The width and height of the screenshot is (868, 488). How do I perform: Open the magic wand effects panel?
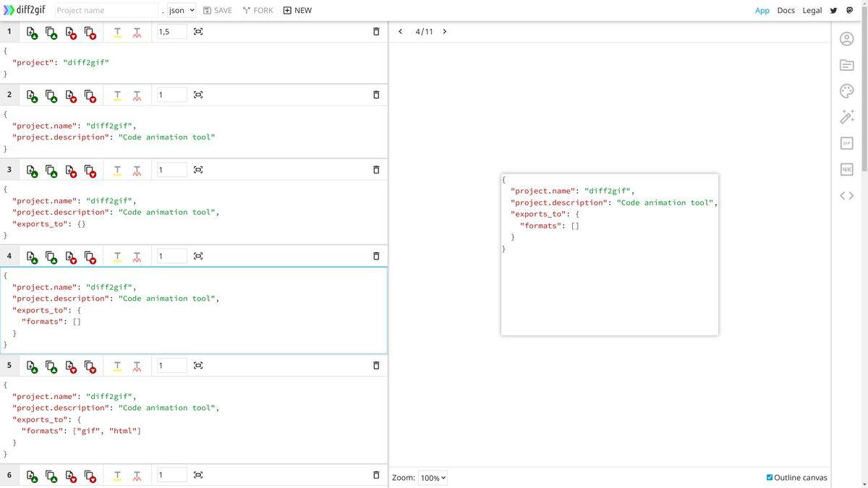point(847,117)
